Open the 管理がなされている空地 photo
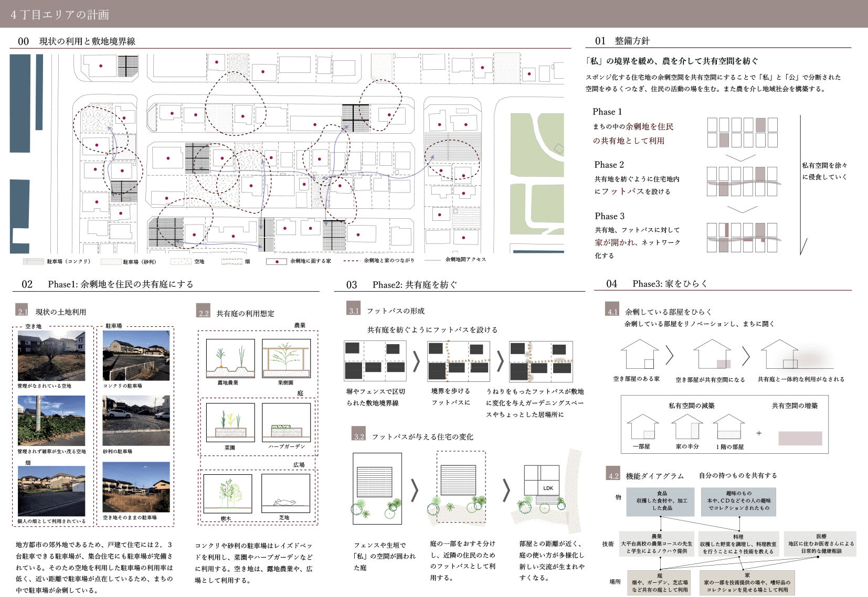The height and width of the screenshot is (597, 868). tap(51, 356)
